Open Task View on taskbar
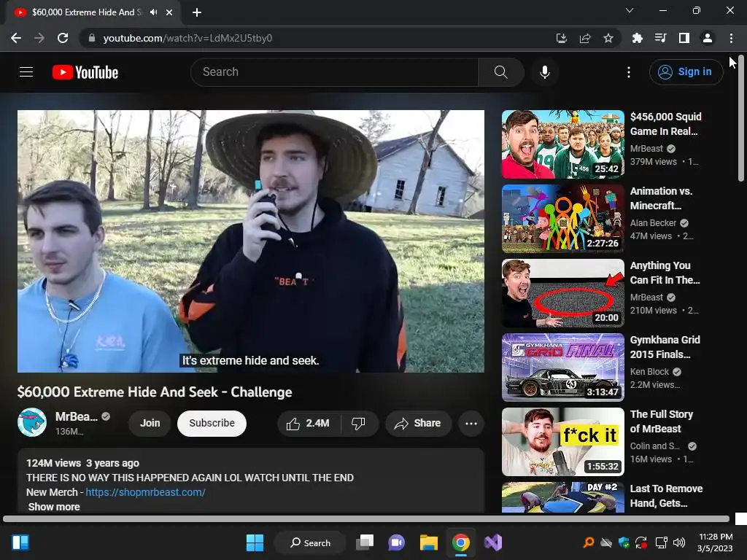747x560 pixels. 365,542
